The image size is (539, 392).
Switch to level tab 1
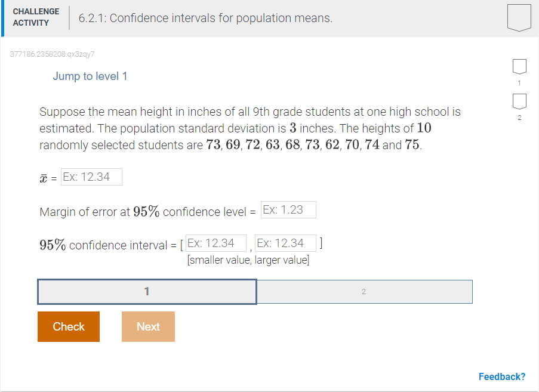tap(147, 291)
